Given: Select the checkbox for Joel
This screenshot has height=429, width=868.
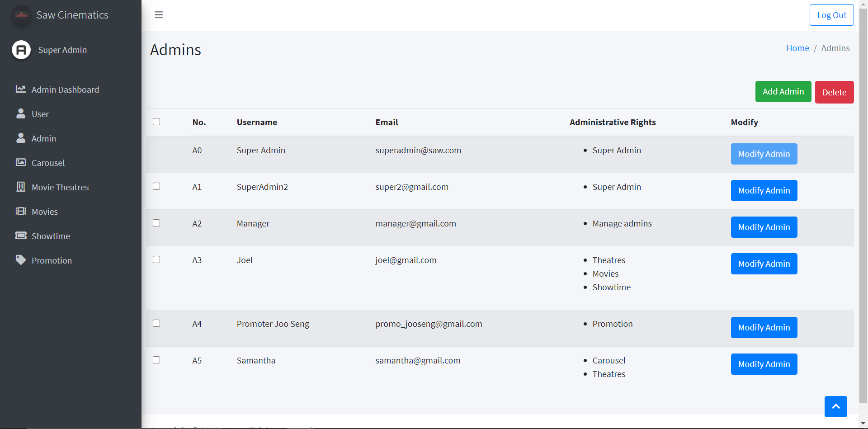Looking at the screenshot, I should click(156, 259).
